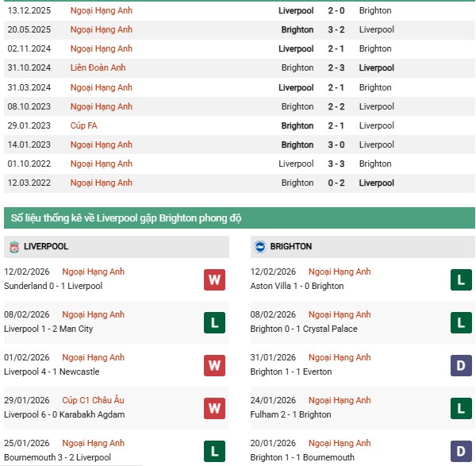
Task: Click the W badge for Liverpool 6-0 Karabakh Agdam
Action: pos(213,407)
